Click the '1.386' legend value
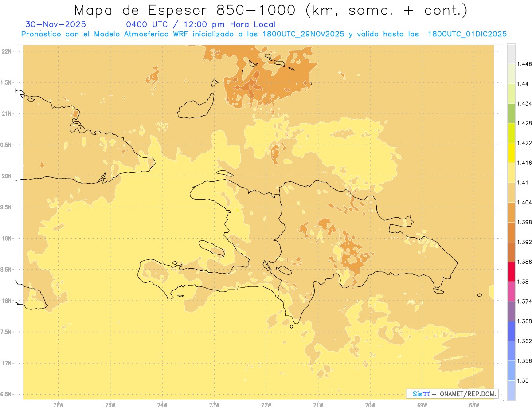This screenshot has width=532, height=411. (525, 262)
